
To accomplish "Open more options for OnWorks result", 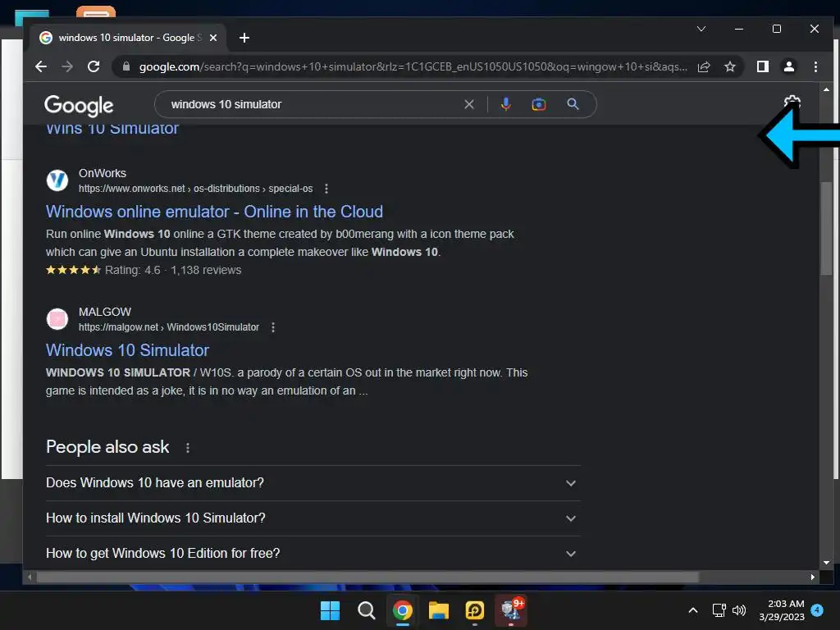I will coord(326,189).
